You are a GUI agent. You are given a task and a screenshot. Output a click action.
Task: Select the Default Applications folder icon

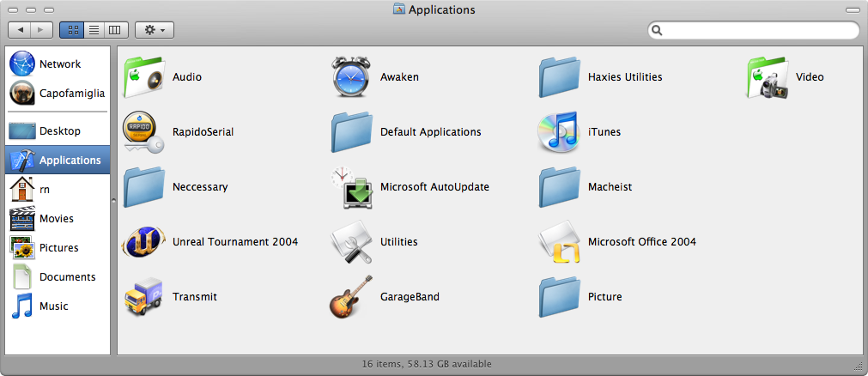pos(351,132)
